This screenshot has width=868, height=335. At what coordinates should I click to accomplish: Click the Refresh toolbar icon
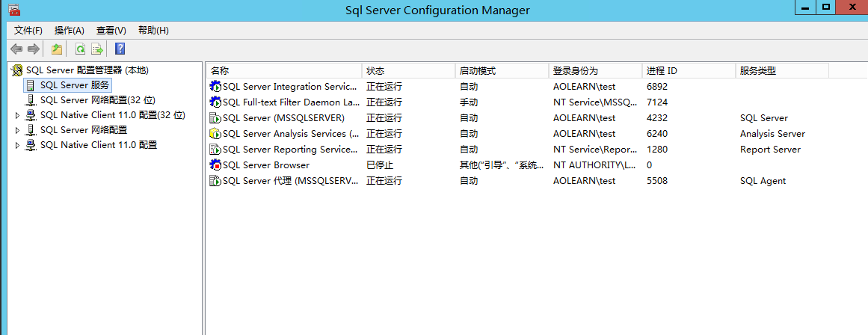click(80, 49)
